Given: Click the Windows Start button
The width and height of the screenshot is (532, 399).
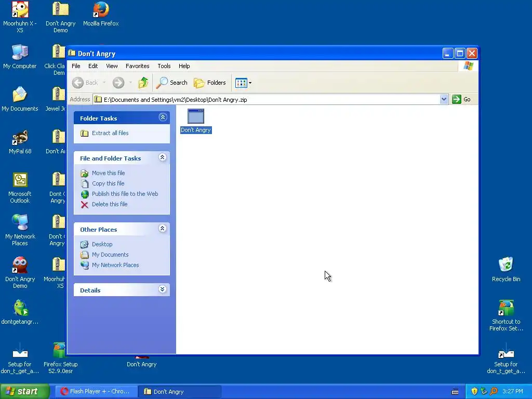Looking at the screenshot, I should tap(25, 391).
